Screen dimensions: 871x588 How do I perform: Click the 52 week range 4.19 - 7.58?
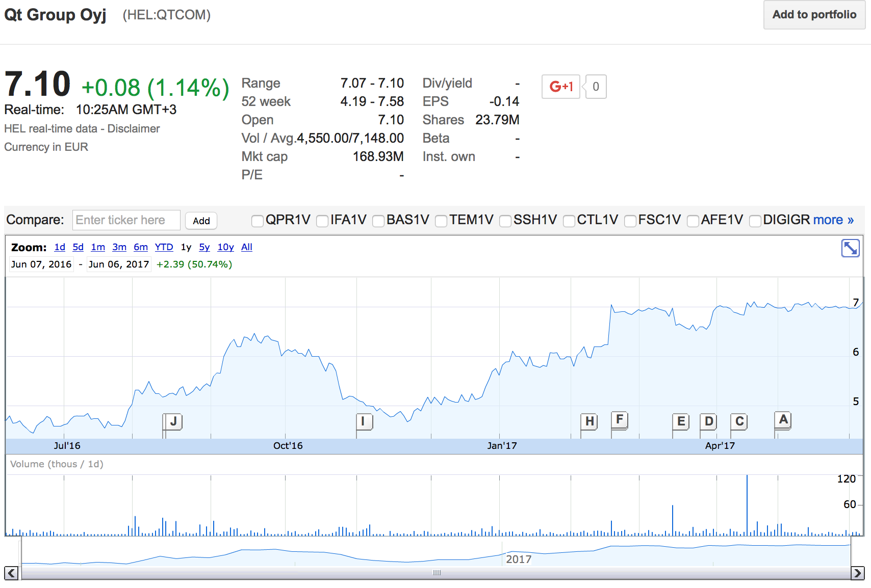click(372, 101)
